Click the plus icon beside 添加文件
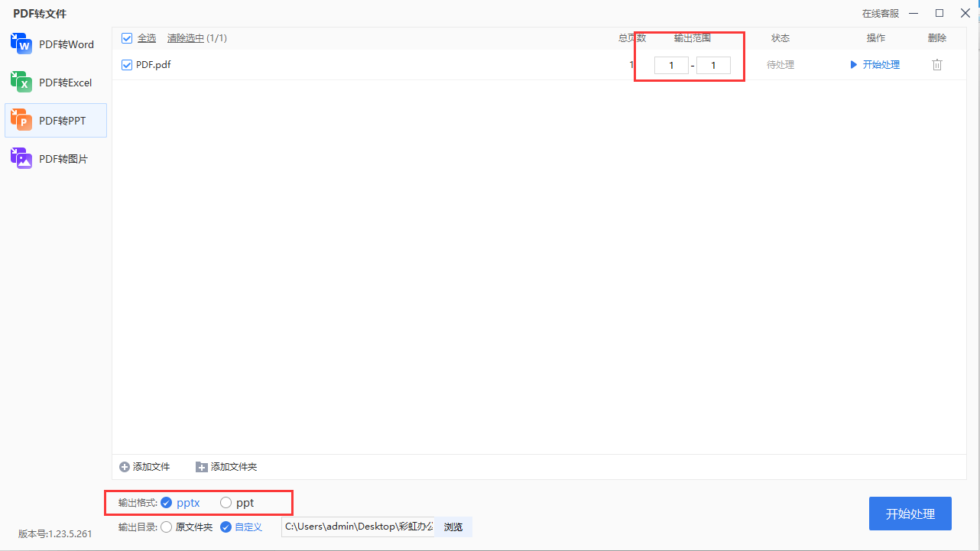The width and height of the screenshot is (980, 551). 125,467
